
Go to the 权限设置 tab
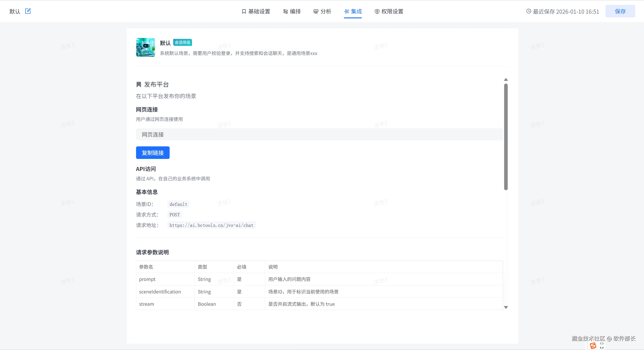tap(389, 11)
